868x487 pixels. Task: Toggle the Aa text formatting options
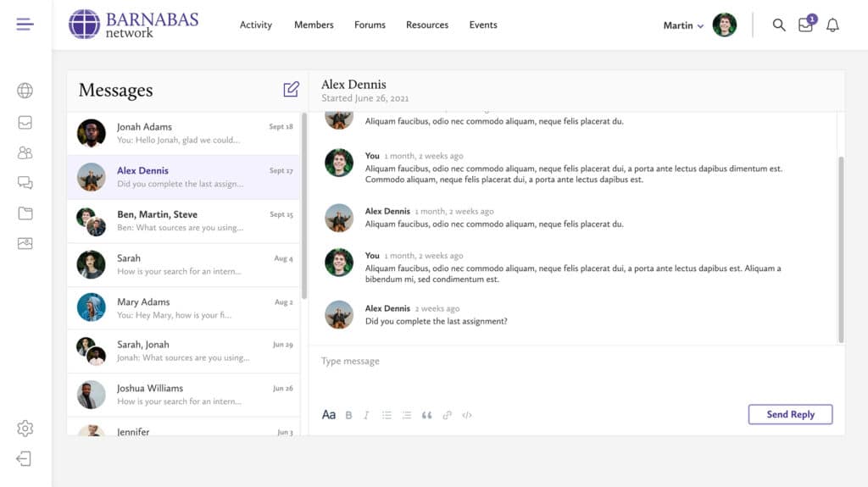click(x=329, y=415)
